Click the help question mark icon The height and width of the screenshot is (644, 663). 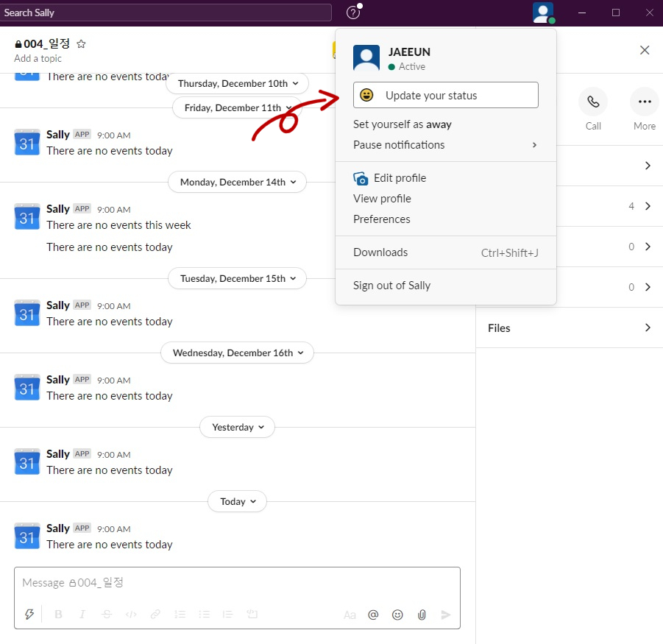(353, 13)
